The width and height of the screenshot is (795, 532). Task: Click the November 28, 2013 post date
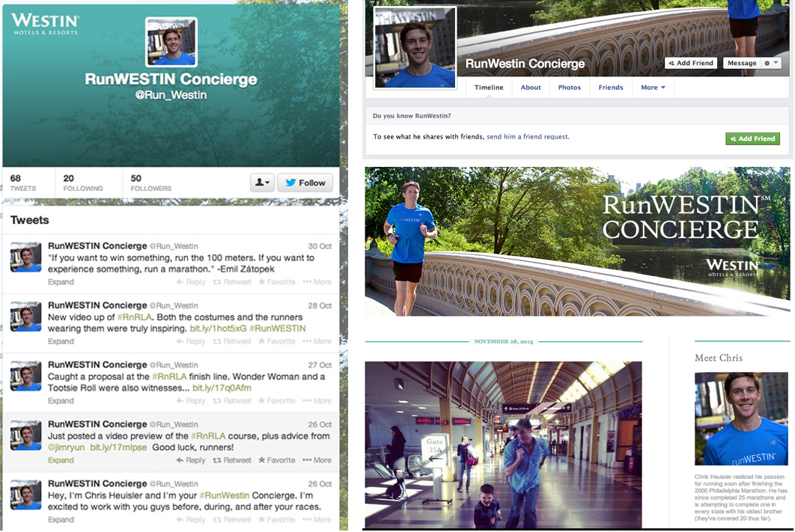point(504,341)
